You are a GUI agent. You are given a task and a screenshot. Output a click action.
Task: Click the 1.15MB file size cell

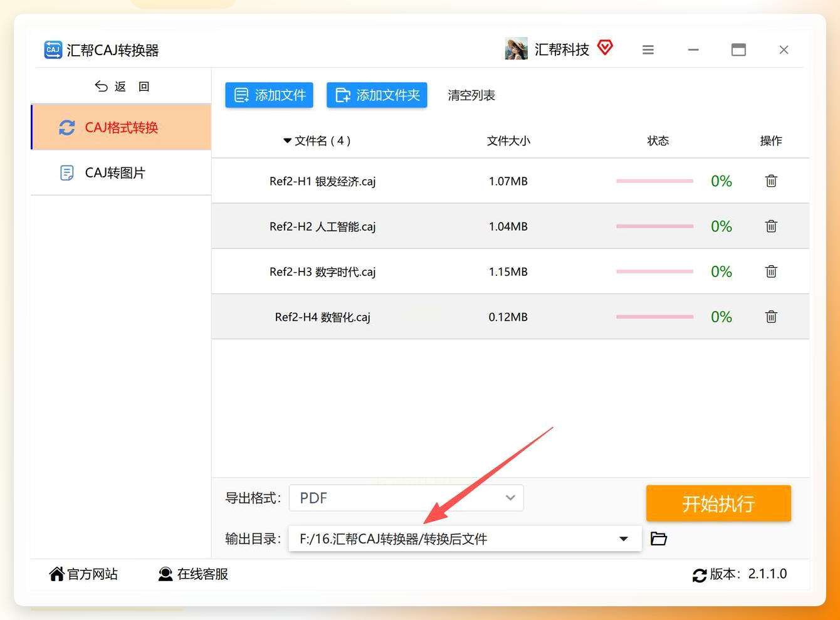[x=508, y=271]
